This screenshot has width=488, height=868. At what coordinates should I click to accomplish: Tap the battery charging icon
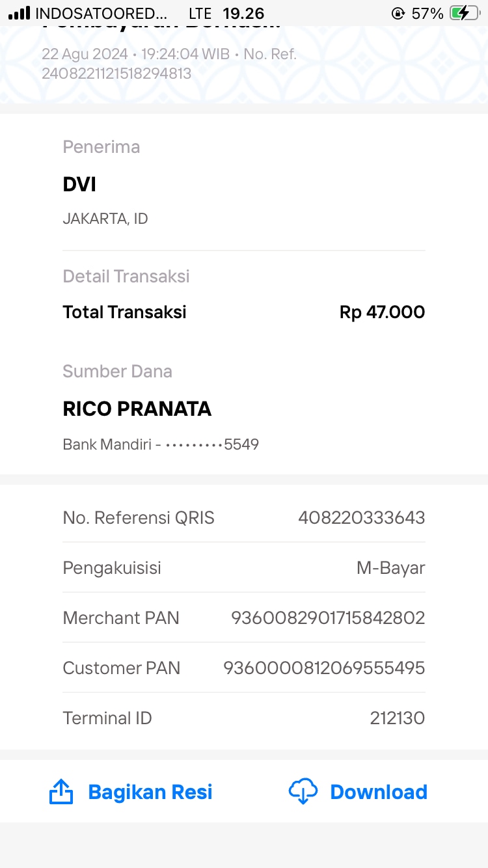[465, 13]
